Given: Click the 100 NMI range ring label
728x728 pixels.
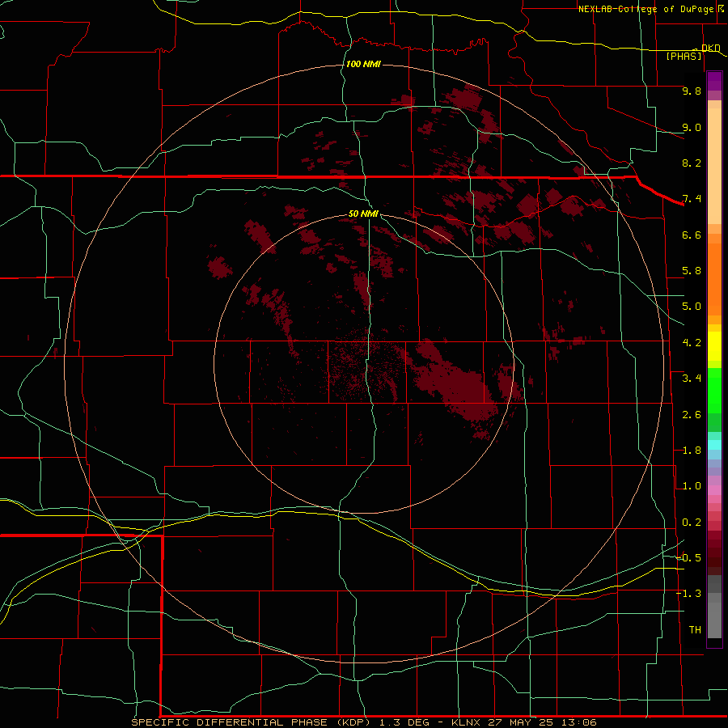Looking at the screenshot, I should (x=363, y=64).
